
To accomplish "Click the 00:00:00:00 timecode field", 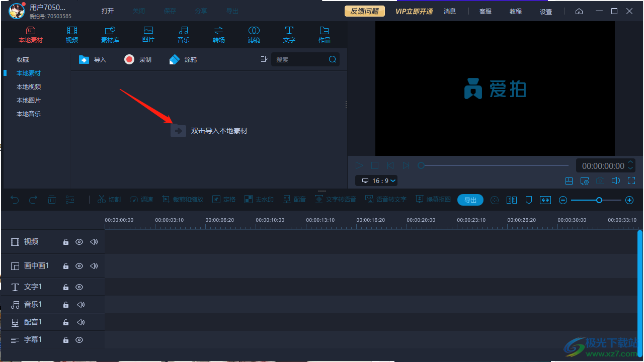I will (x=603, y=165).
